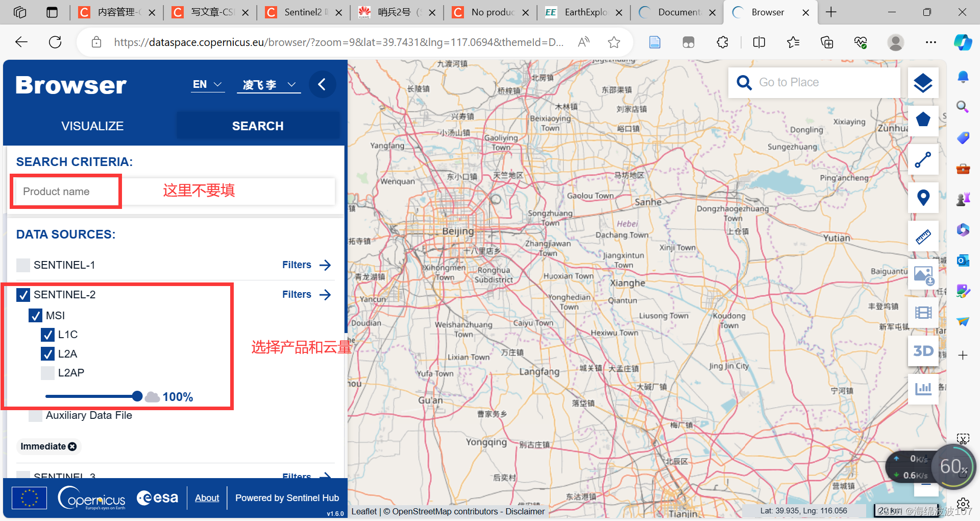
Task: Switch to the EarthExplorer browser tab
Action: [x=584, y=12]
